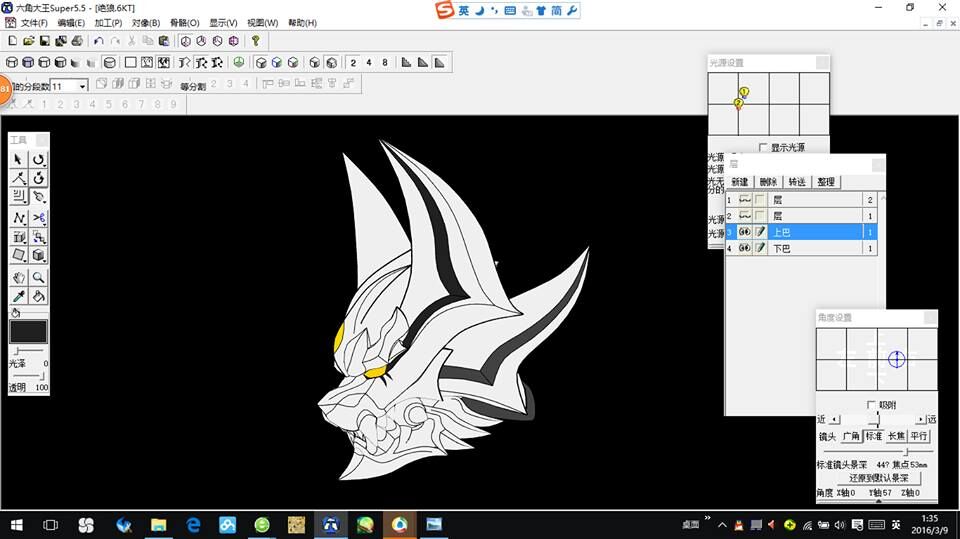Image resolution: width=960 pixels, height=539 pixels.
Task: Activate the paint bucket fill tool
Action: coord(39,296)
